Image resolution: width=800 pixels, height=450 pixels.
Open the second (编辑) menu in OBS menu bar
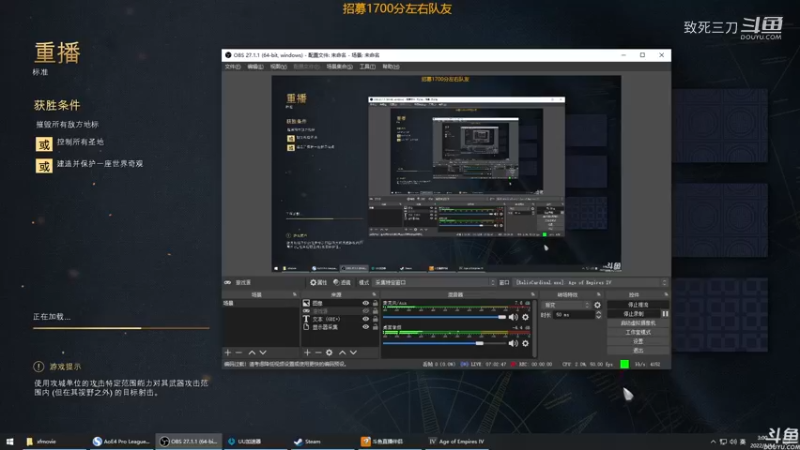pos(255,67)
